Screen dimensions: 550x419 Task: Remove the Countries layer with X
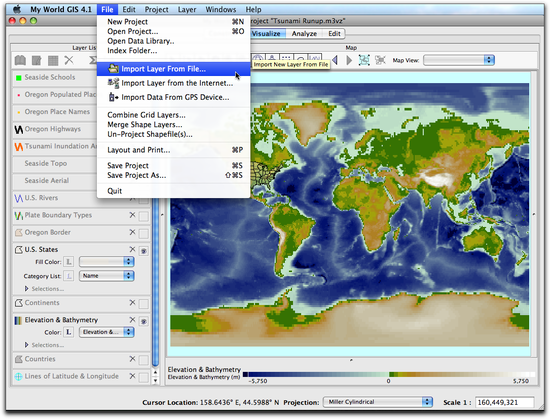click(132, 359)
